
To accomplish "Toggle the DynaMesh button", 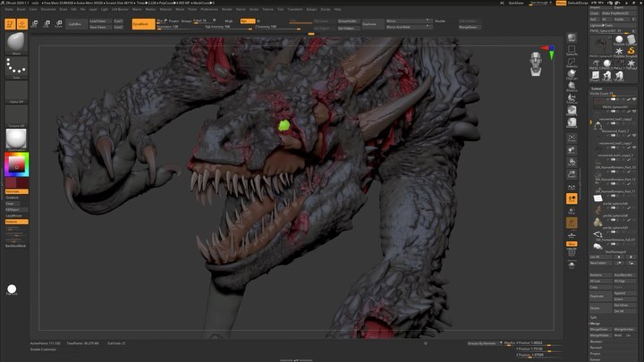I will [x=143, y=24].
